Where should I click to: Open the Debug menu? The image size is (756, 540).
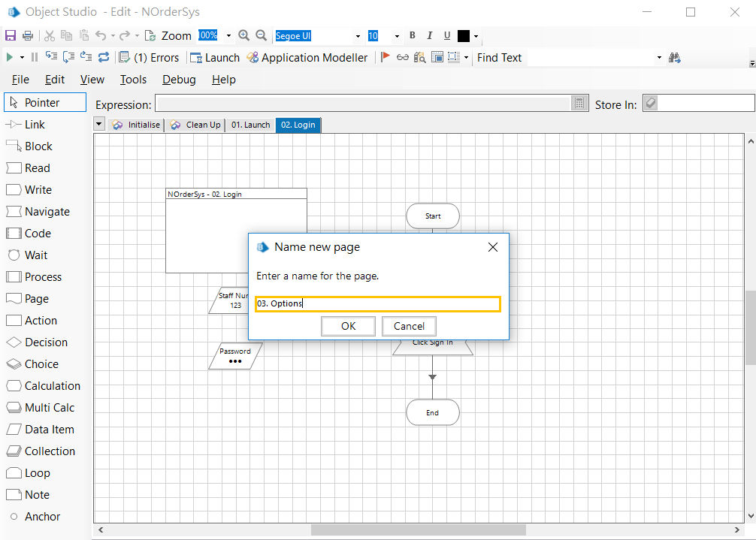179,80
